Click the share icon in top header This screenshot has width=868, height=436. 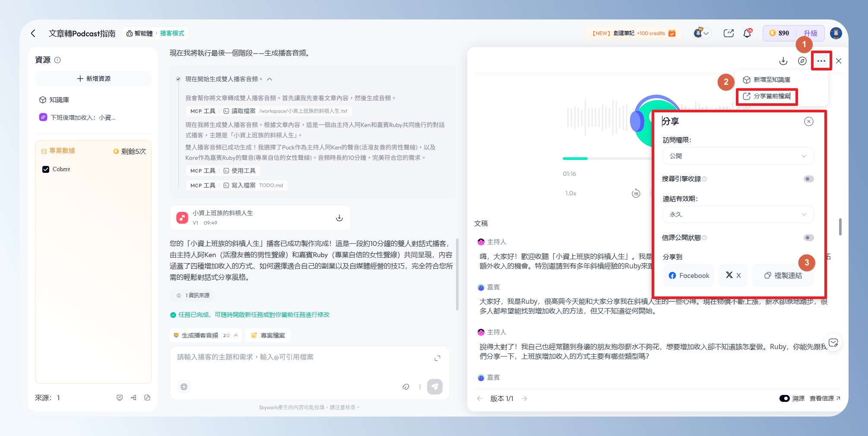click(729, 33)
